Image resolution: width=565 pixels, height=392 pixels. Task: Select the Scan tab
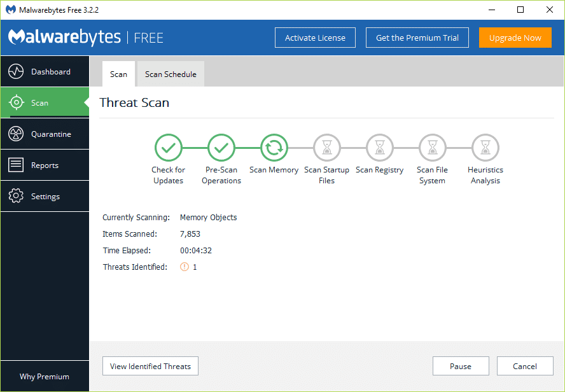(x=118, y=74)
